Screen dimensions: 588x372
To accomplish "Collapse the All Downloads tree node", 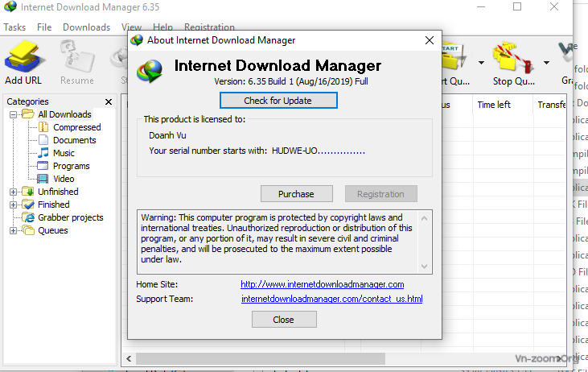I will point(14,114).
